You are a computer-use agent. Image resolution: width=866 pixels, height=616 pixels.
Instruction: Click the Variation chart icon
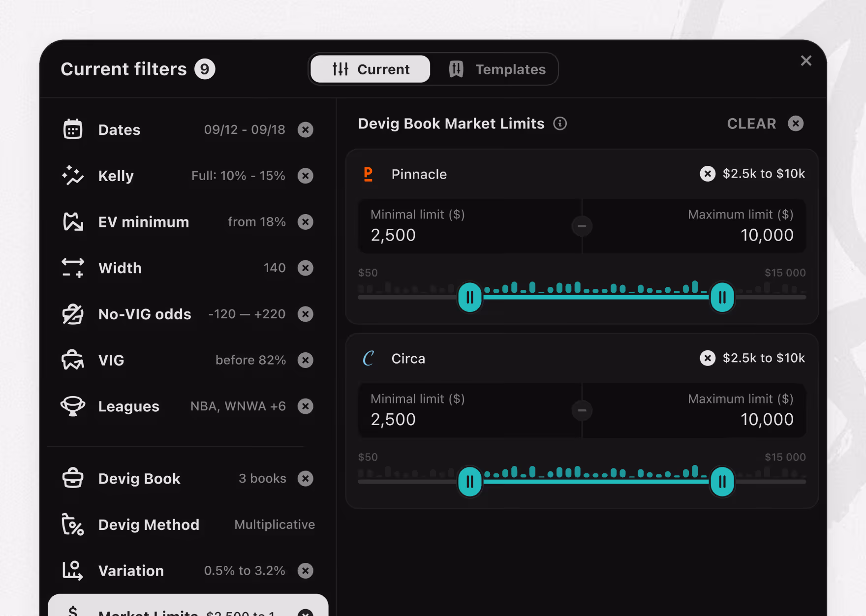point(73,571)
